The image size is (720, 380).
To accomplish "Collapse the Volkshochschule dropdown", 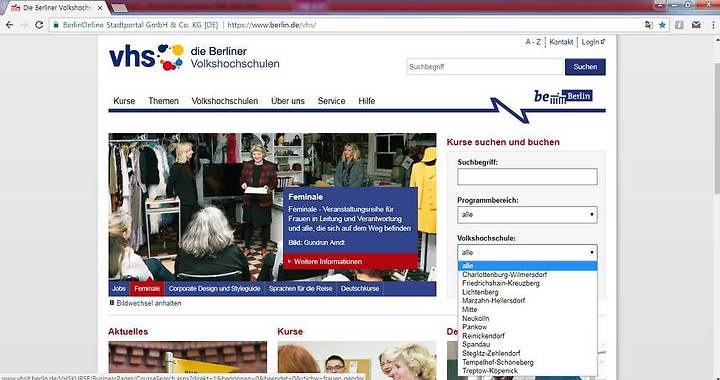I will [527, 252].
